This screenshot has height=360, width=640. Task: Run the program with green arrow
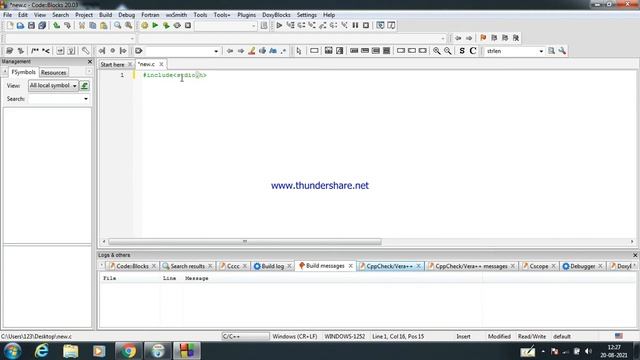[155, 26]
